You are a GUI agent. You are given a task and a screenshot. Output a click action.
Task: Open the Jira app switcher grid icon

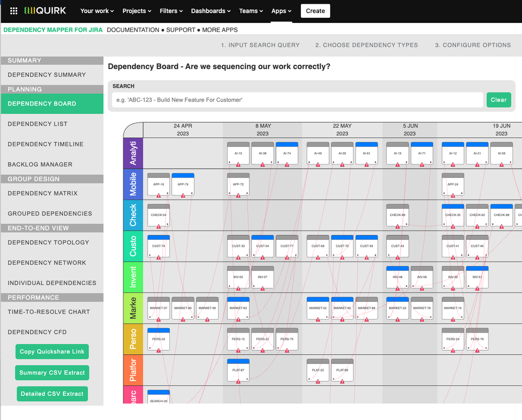(14, 10)
